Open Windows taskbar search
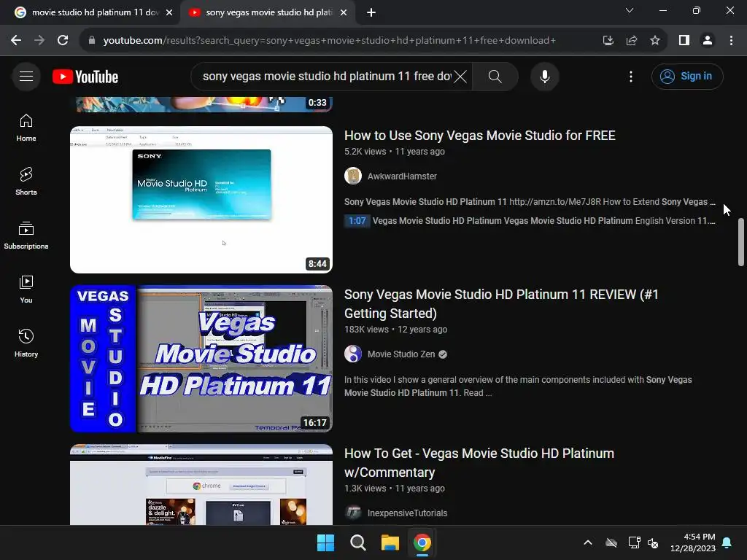The image size is (747, 560). [357, 542]
